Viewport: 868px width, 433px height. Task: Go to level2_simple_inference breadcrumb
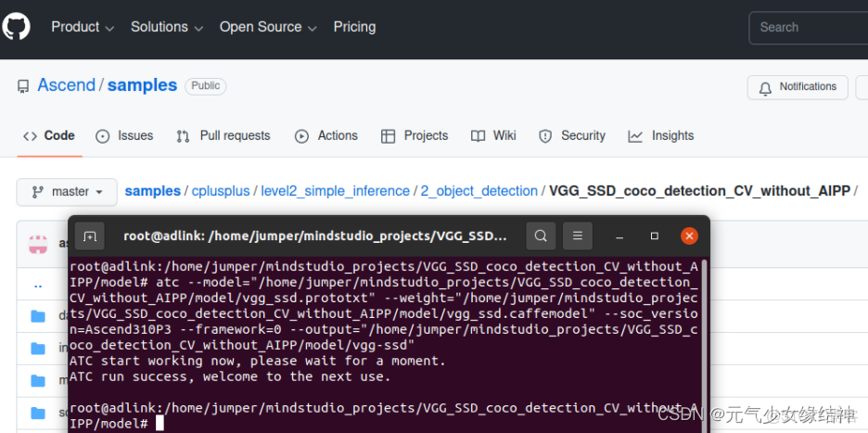pos(336,191)
